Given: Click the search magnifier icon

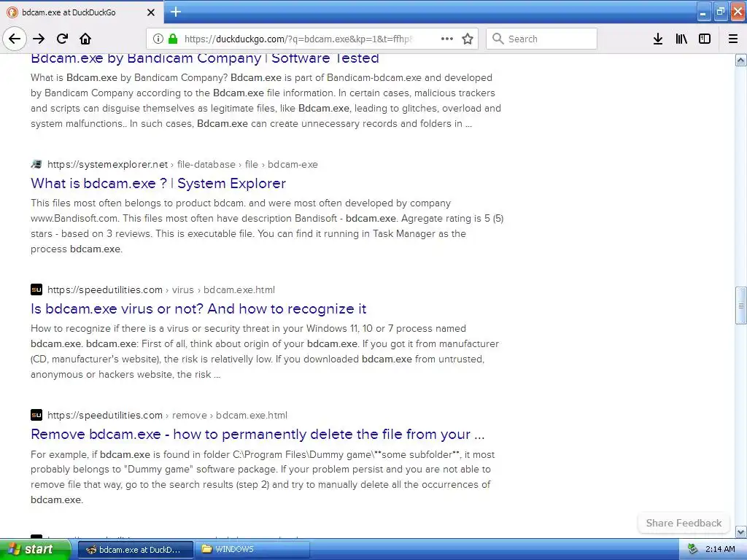Looking at the screenshot, I should tap(498, 39).
